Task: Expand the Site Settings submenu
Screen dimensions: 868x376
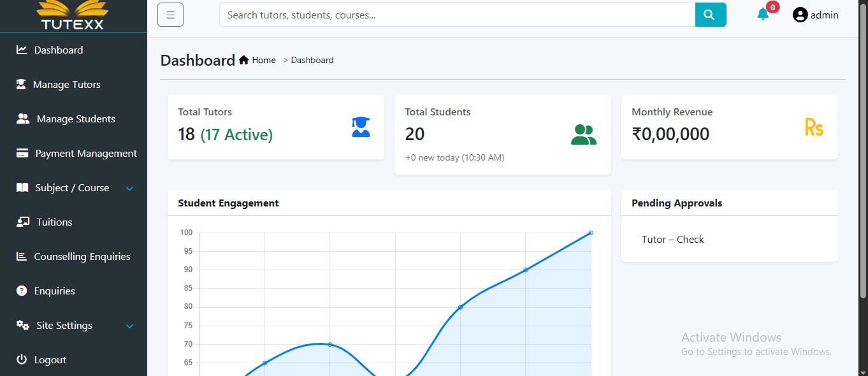Action: [129, 326]
